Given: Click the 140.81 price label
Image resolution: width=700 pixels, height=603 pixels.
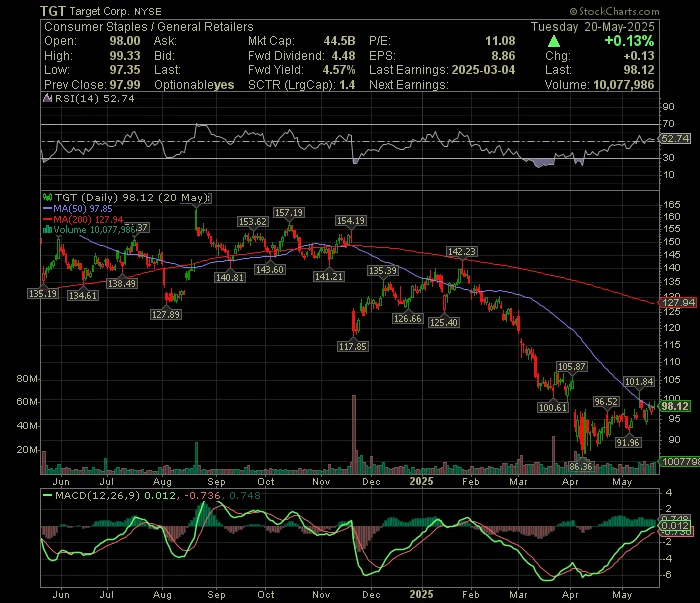Looking at the screenshot, I should (230, 277).
